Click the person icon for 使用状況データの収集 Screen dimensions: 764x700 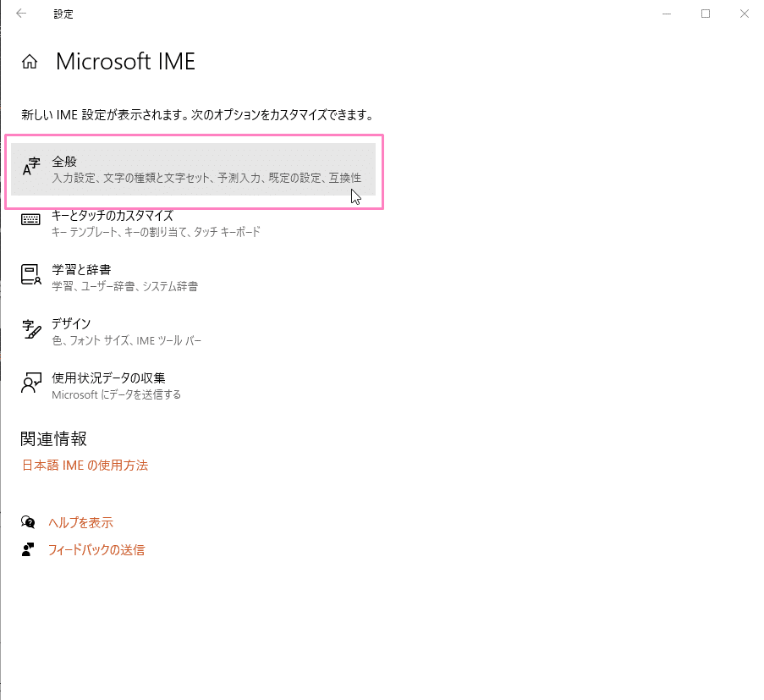pyautogui.click(x=31, y=383)
